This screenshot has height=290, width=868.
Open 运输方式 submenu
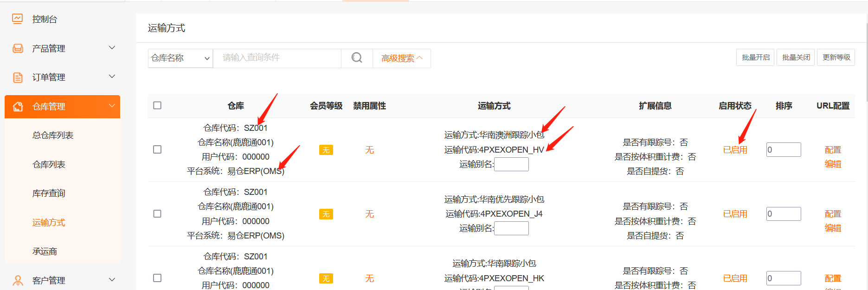click(x=49, y=222)
